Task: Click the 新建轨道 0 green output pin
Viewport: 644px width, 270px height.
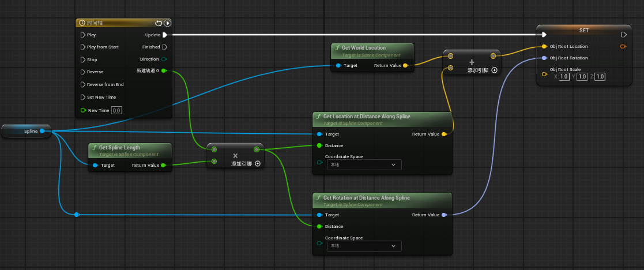Action: tap(164, 71)
